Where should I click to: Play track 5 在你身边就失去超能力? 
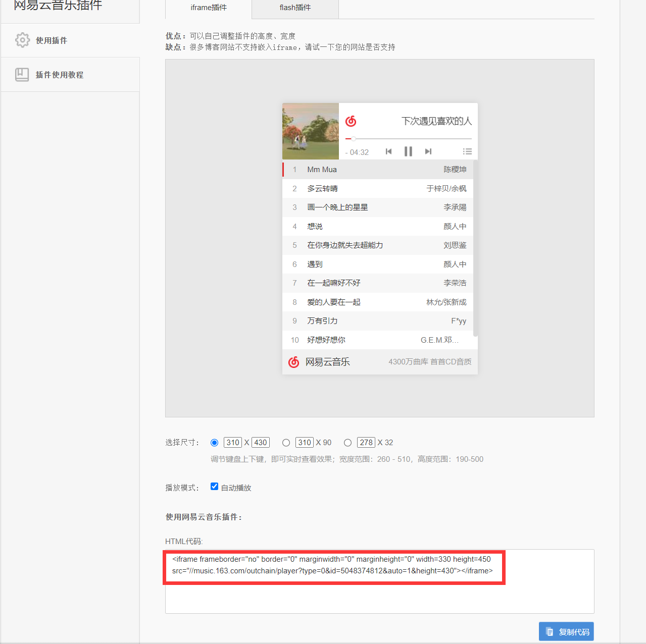(x=378, y=245)
